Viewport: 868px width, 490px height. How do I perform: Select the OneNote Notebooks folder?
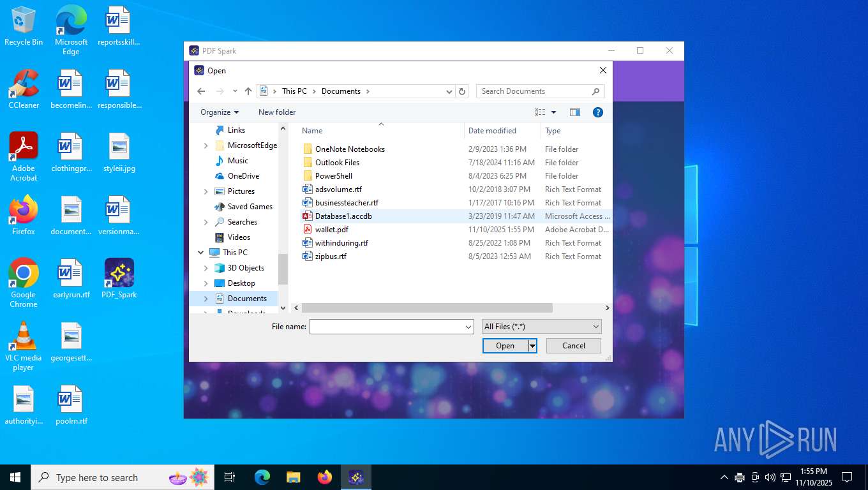(350, 149)
